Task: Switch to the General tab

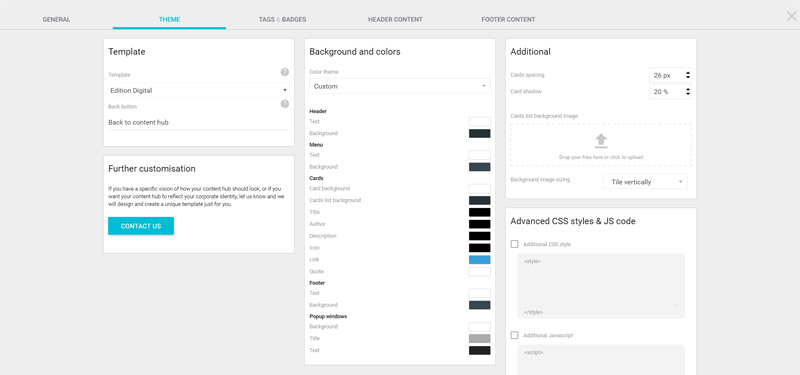Action: coord(56,19)
